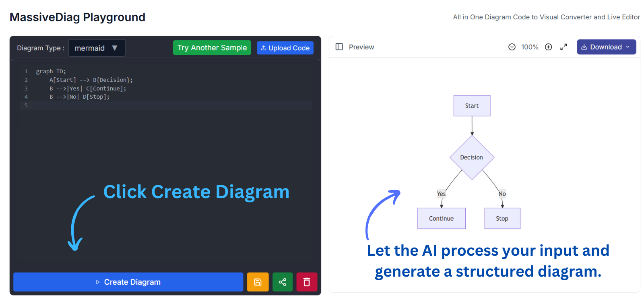
Task: Click the Preview panel label
Action: click(x=361, y=47)
